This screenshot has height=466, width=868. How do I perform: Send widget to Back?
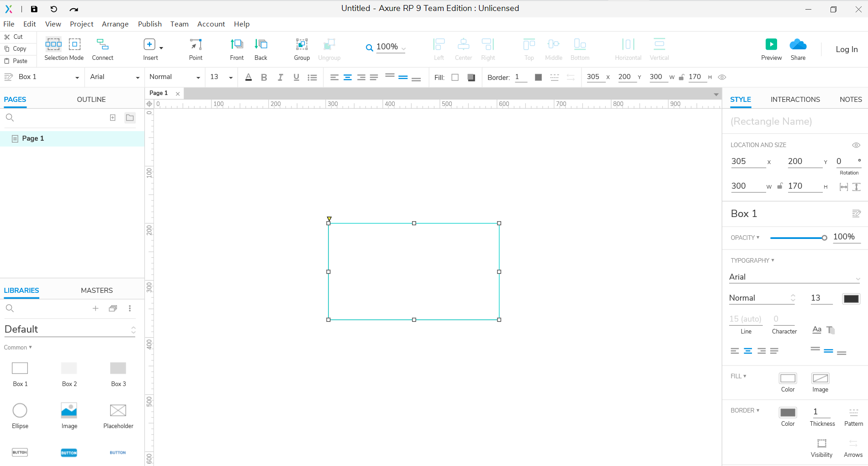(261, 49)
